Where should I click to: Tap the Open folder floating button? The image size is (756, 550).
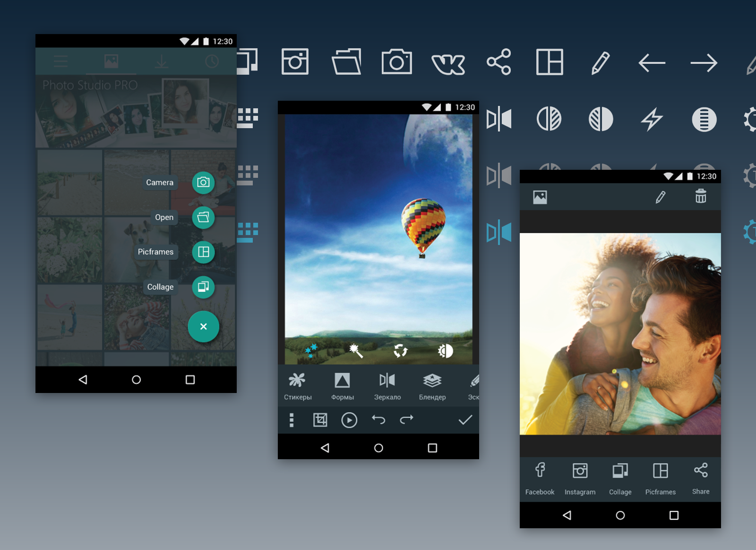point(203,218)
